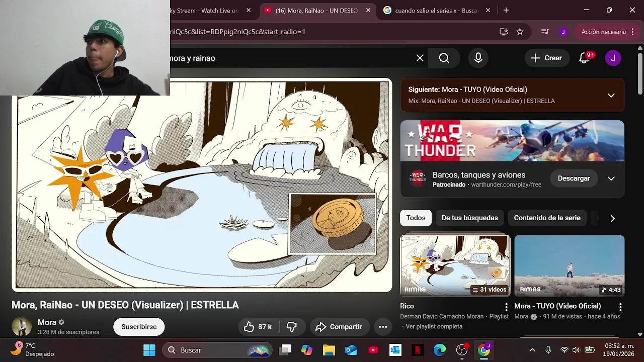
Task: Click the Windows taskbar Buscar field
Action: click(x=217, y=350)
